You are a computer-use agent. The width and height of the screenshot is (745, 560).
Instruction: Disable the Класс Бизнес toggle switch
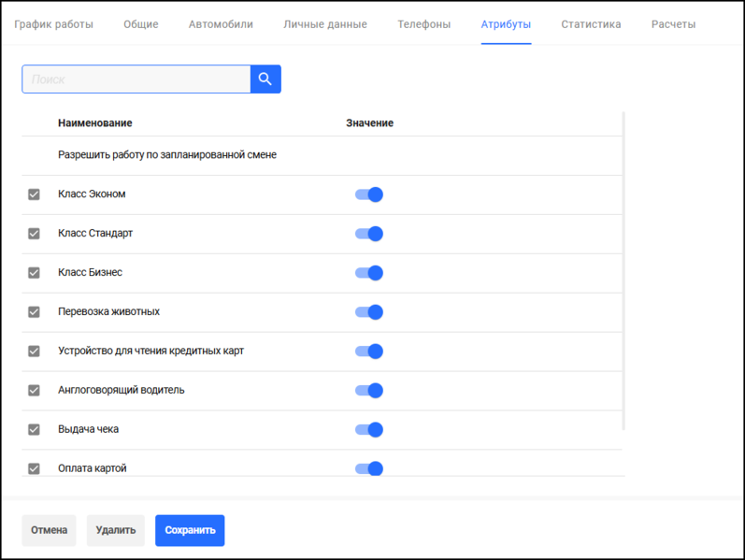click(369, 273)
